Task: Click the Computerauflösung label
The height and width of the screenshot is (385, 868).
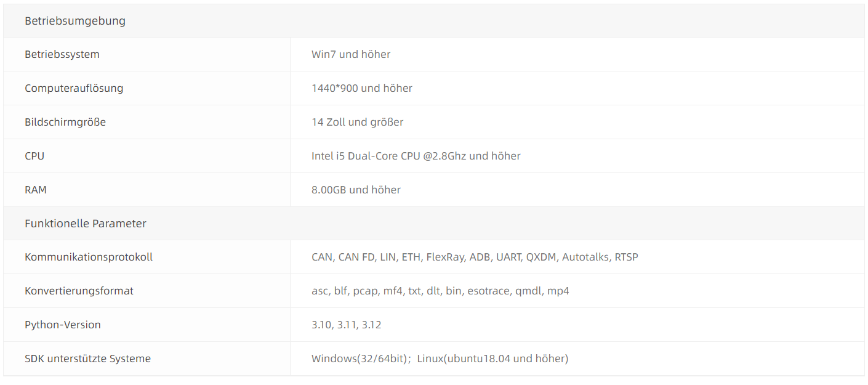Action: tap(74, 88)
